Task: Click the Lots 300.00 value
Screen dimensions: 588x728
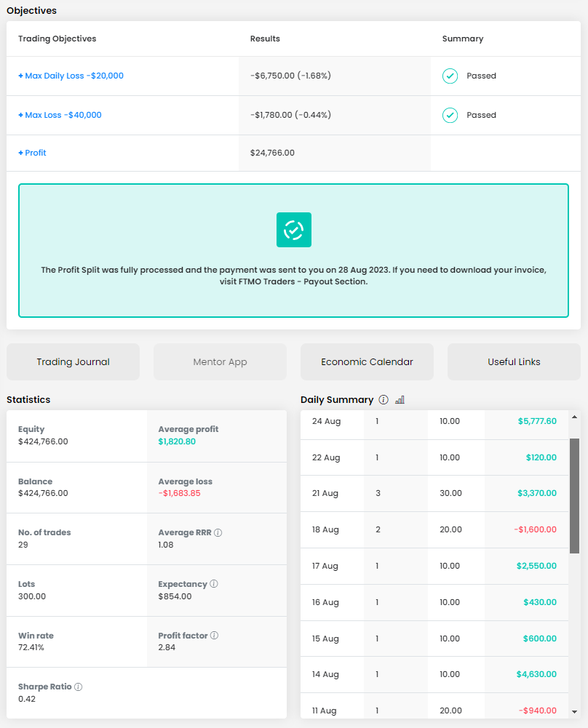Action: tap(32, 596)
